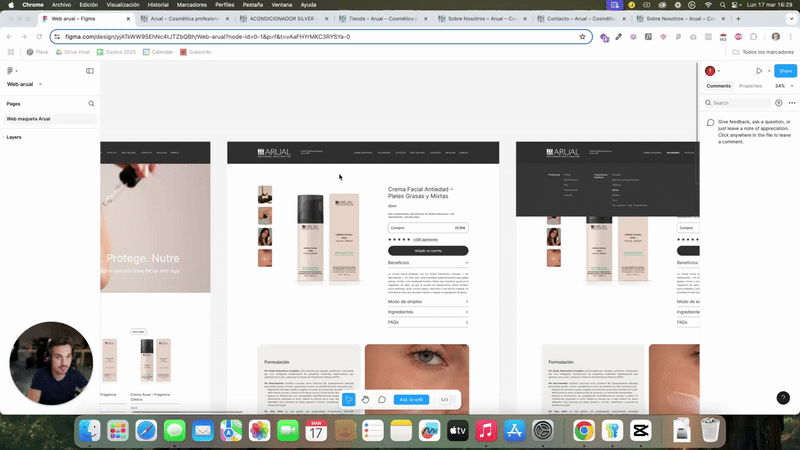This screenshot has height=450, width=800.
Task: Click the Ask to edit button
Action: pos(411,399)
